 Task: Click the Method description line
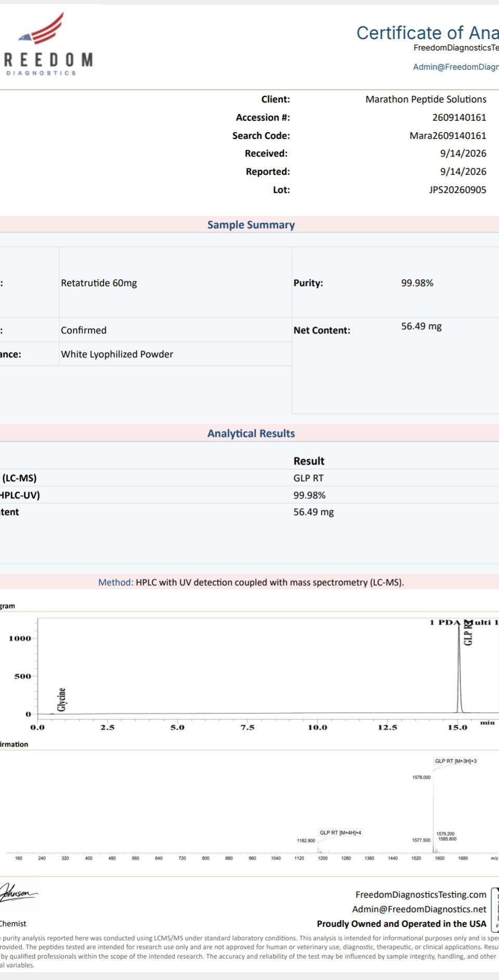click(x=251, y=583)
